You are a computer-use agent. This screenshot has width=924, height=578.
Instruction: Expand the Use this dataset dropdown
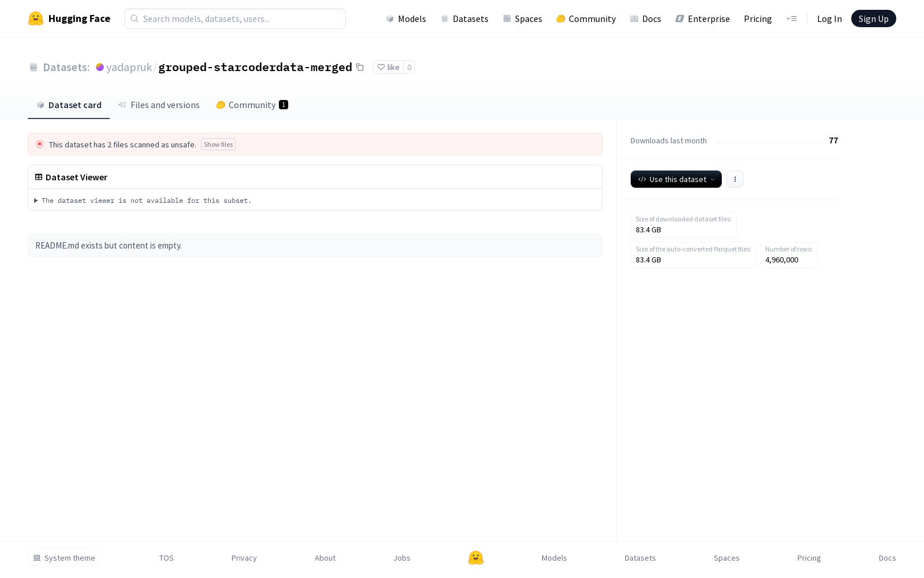click(x=676, y=179)
